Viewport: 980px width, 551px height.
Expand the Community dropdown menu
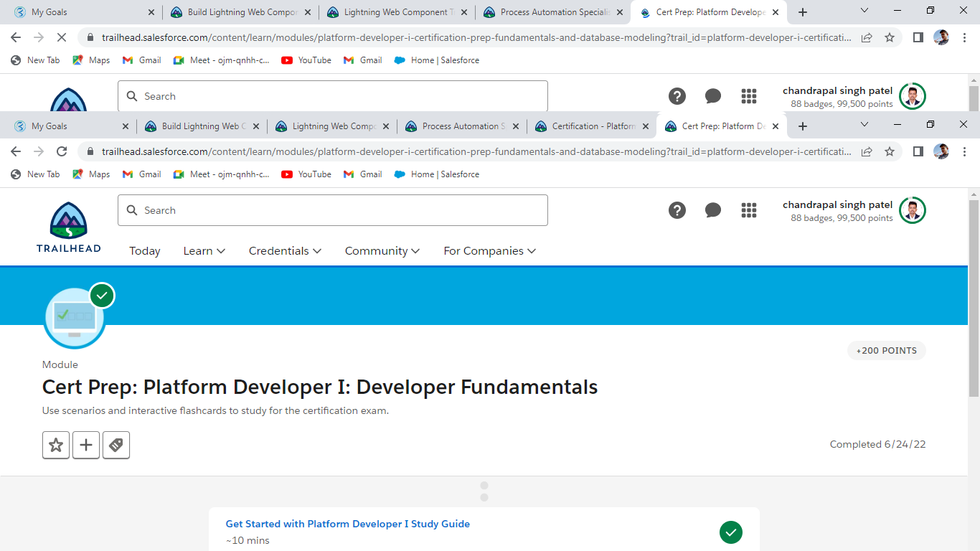pyautogui.click(x=382, y=250)
